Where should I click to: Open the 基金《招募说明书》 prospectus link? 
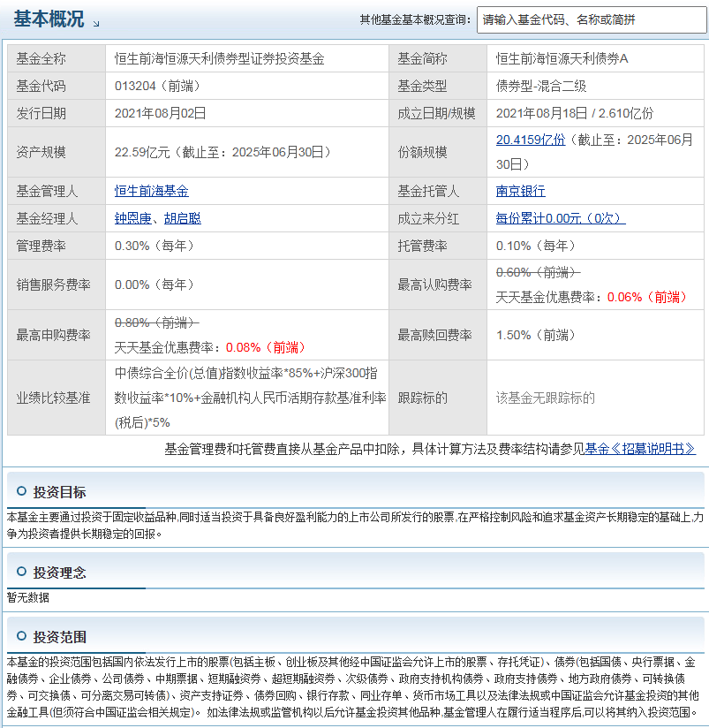click(640, 449)
